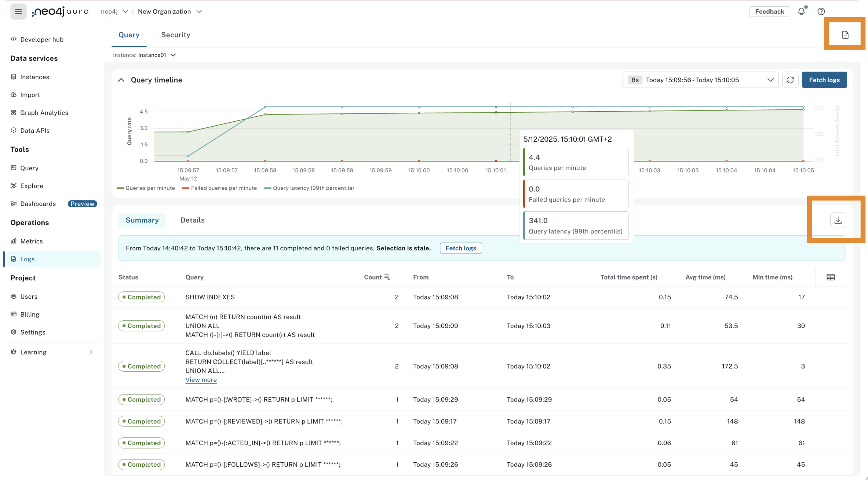The height and width of the screenshot is (480, 868).
Task: Open the time range dropdown
Action: click(x=700, y=80)
